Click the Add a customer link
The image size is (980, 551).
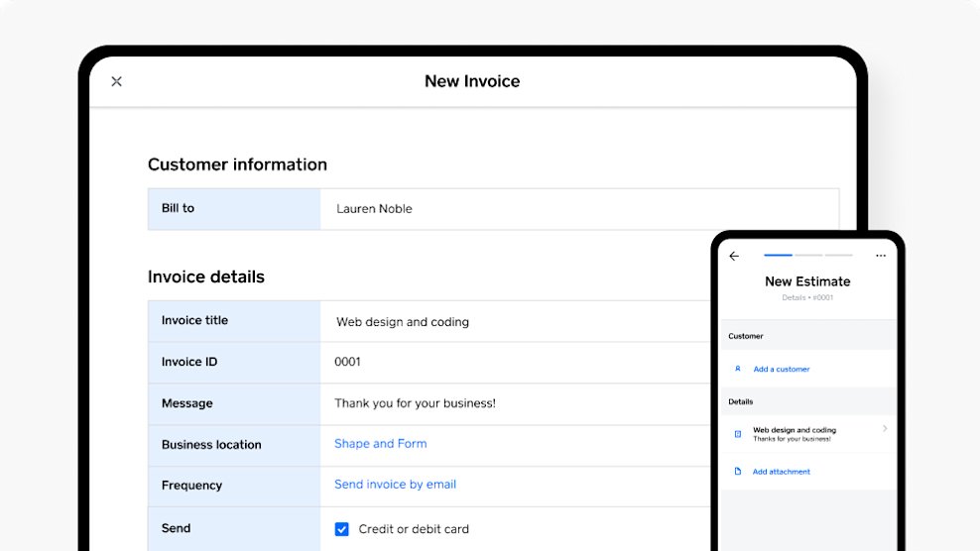782,370
